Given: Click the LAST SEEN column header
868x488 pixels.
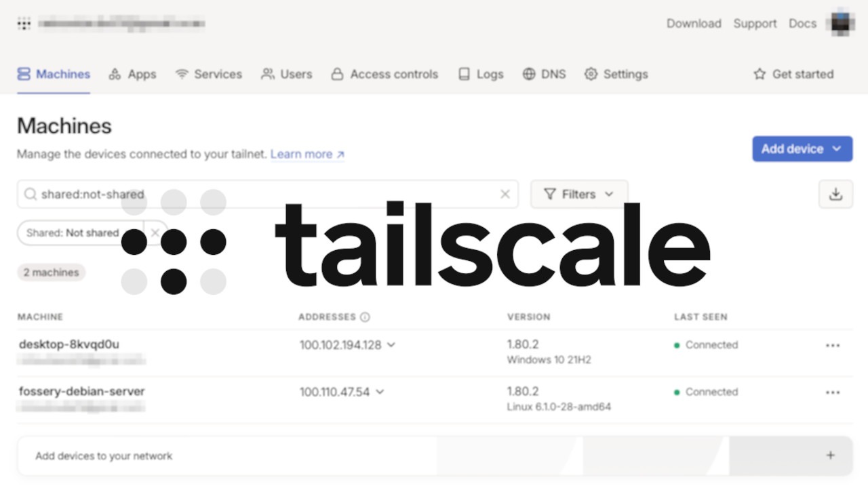Looking at the screenshot, I should pyautogui.click(x=701, y=317).
